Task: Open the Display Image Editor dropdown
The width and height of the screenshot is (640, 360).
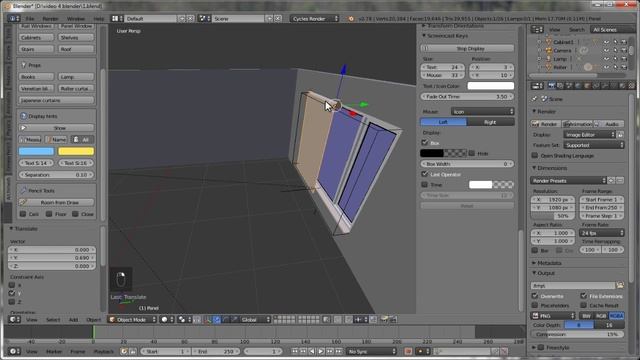Action: click(x=589, y=134)
